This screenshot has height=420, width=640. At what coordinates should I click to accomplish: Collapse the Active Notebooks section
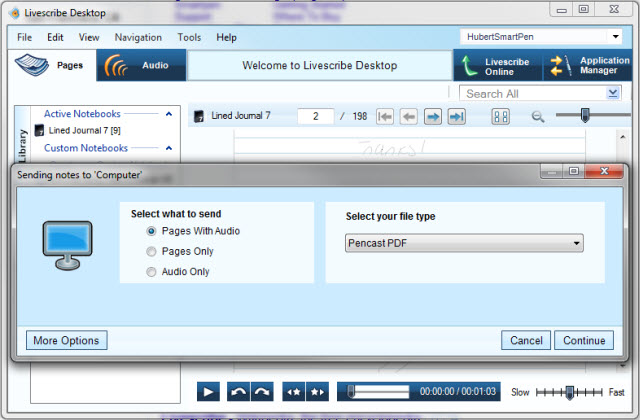click(168, 114)
